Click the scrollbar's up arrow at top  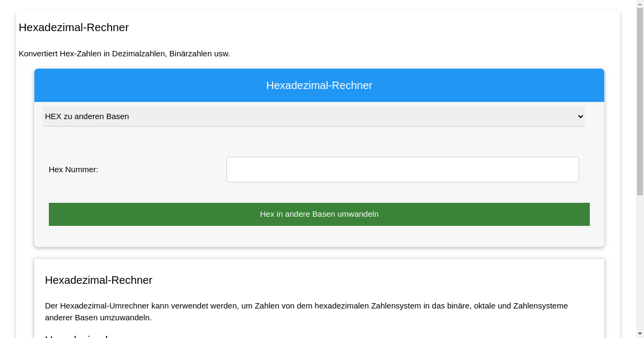(x=640, y=4)
